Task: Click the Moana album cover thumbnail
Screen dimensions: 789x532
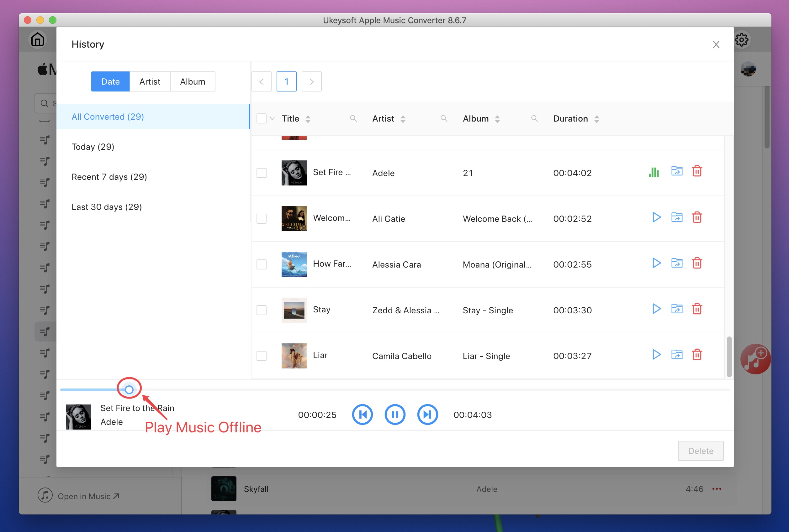Action: [294, 264]
